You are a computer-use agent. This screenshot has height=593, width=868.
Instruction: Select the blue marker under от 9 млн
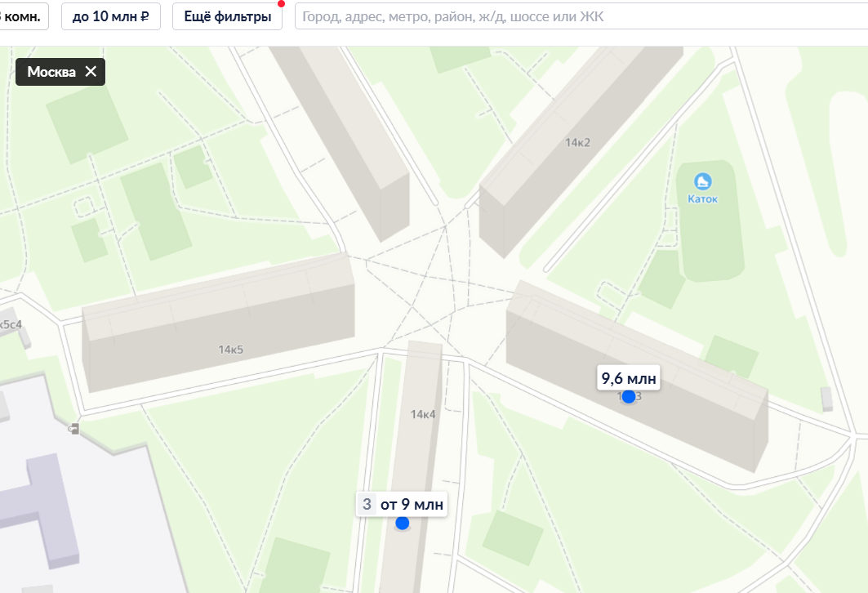click(x=403, y=523)
